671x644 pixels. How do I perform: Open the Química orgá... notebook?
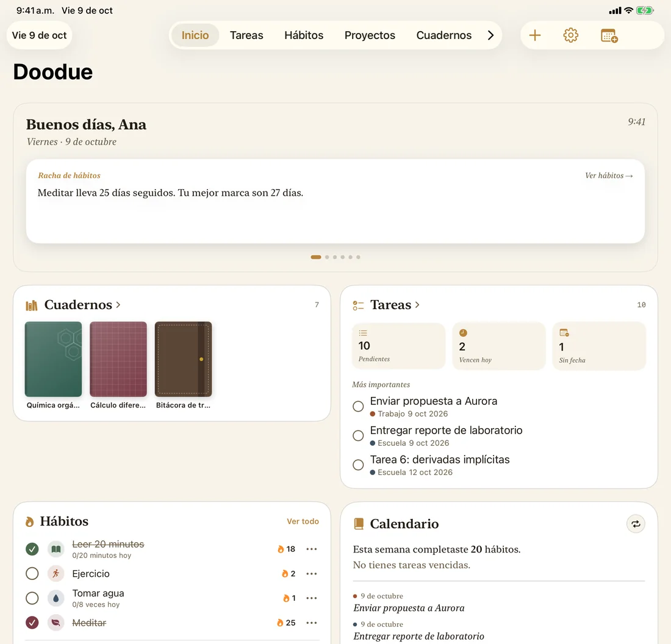[x=53, y=365]
